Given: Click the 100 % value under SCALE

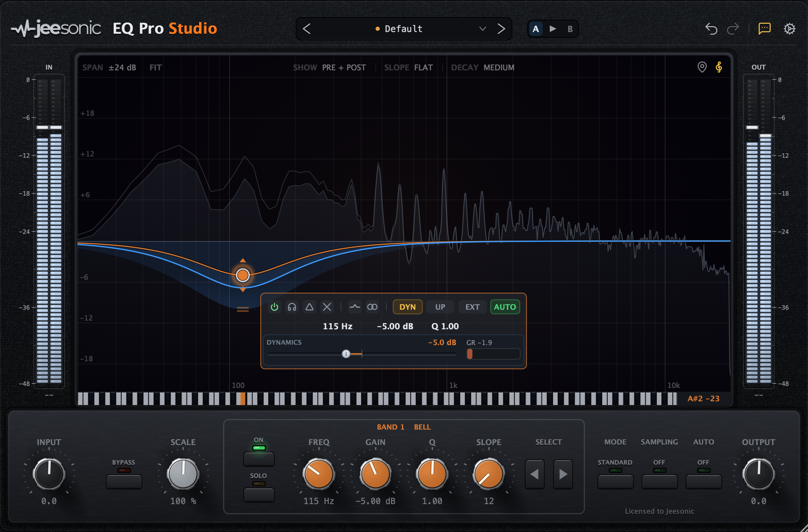Looking at the screenshot, I should [x=183, y=501].
